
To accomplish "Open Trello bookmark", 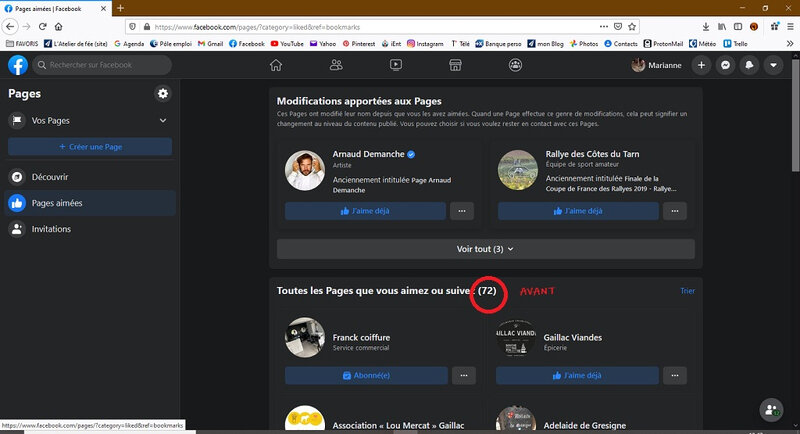I will pos(735,44).
